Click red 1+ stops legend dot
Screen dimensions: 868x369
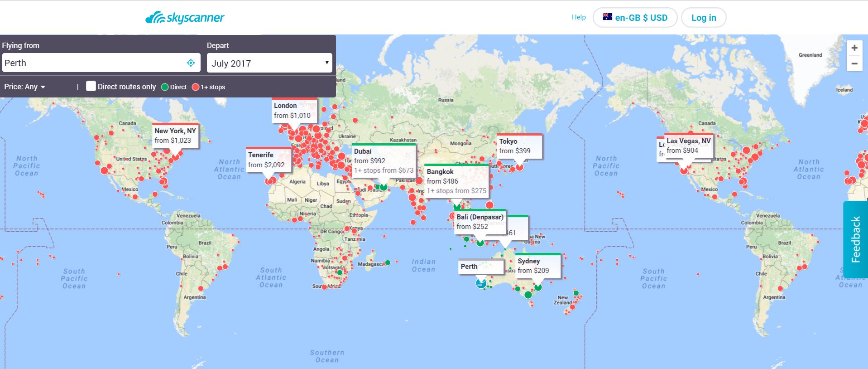coord(196,87)
